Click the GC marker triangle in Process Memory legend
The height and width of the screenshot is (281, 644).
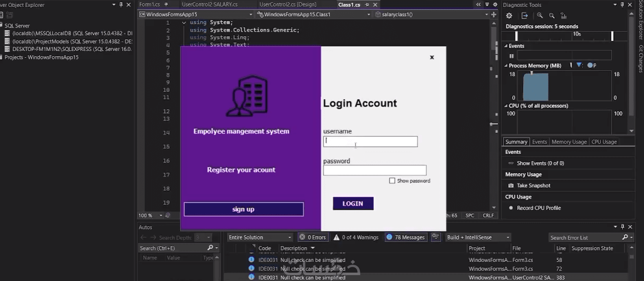click(x=579, y=65)
